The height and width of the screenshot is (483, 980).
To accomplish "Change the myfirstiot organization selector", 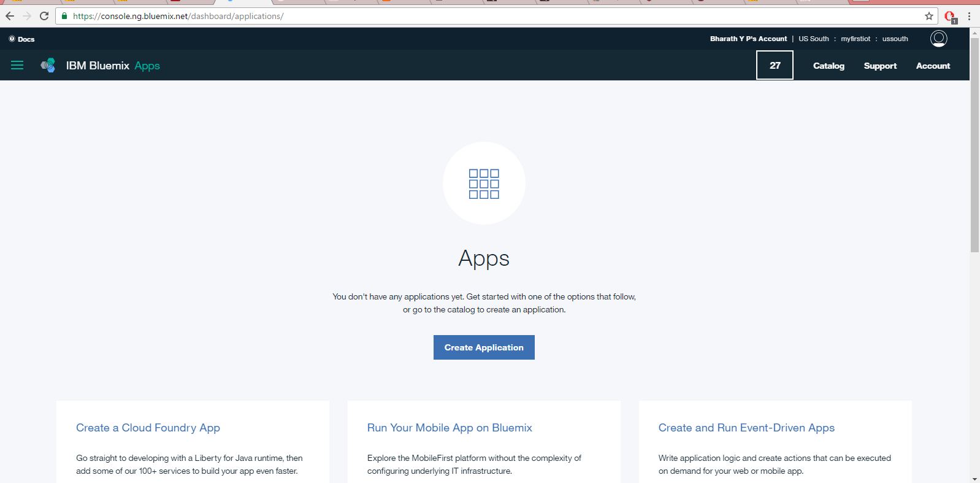I will coord(856,39).
